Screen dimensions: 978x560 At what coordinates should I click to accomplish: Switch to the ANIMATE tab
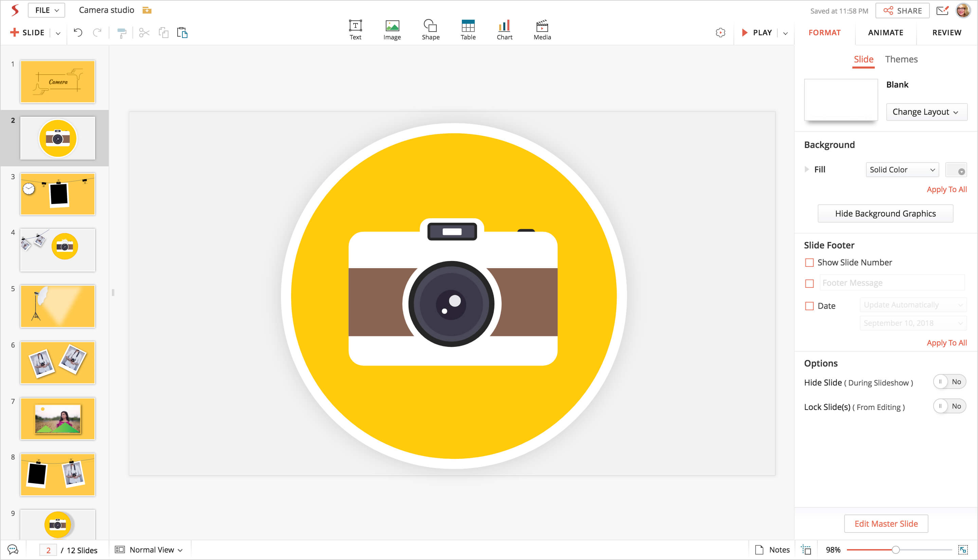point(885,33)
